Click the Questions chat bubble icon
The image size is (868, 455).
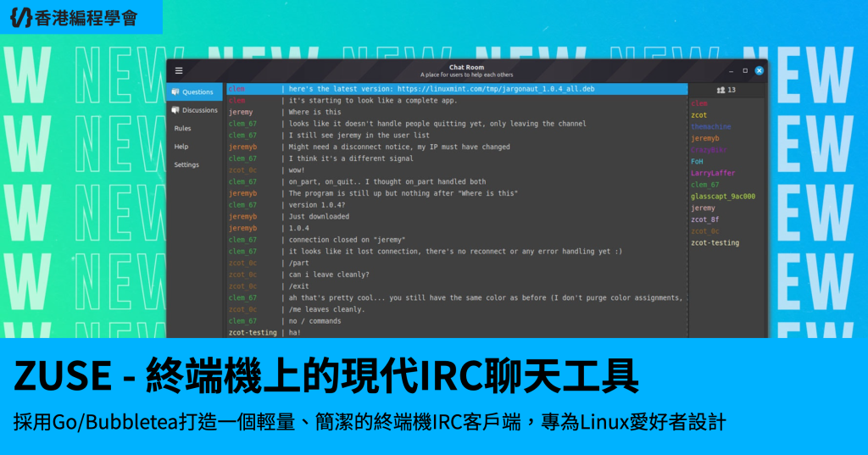[x=175, y=92]
